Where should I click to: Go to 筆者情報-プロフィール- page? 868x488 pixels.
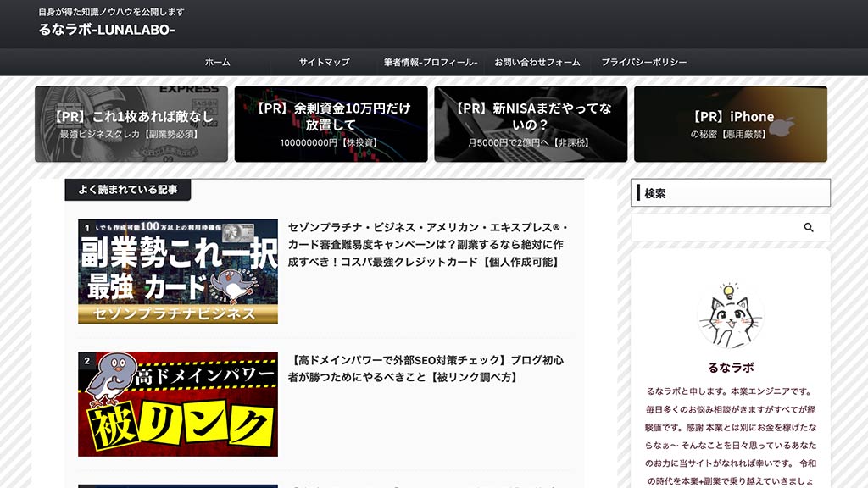(x=431, y=63)
